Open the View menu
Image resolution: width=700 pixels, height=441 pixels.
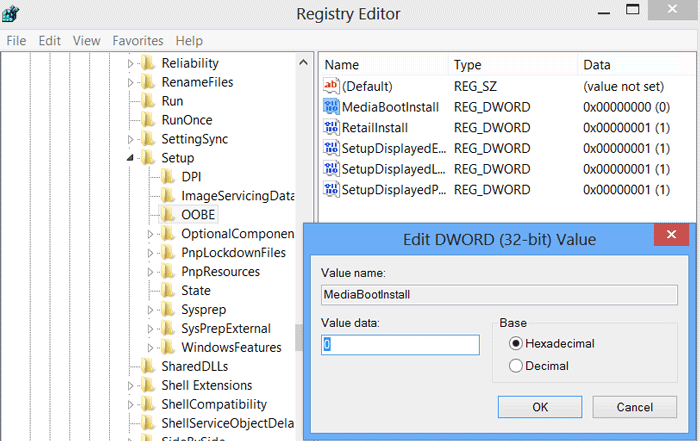click(86, 41)
